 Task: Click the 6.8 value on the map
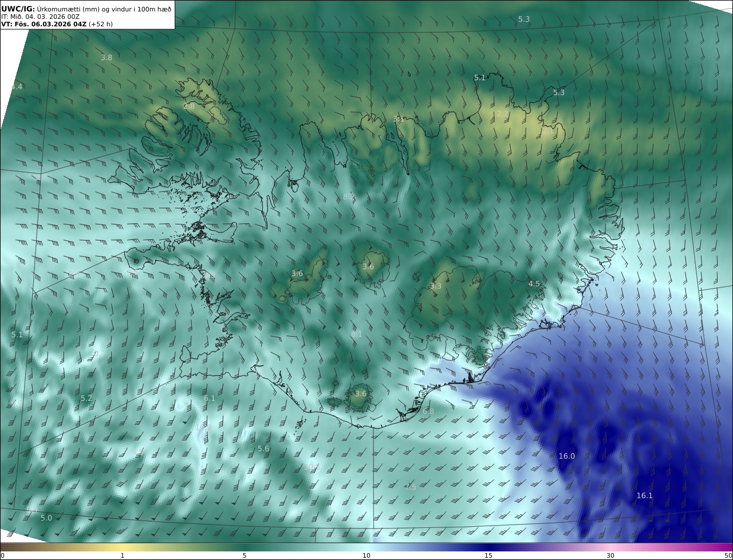(x=428, y=411)
